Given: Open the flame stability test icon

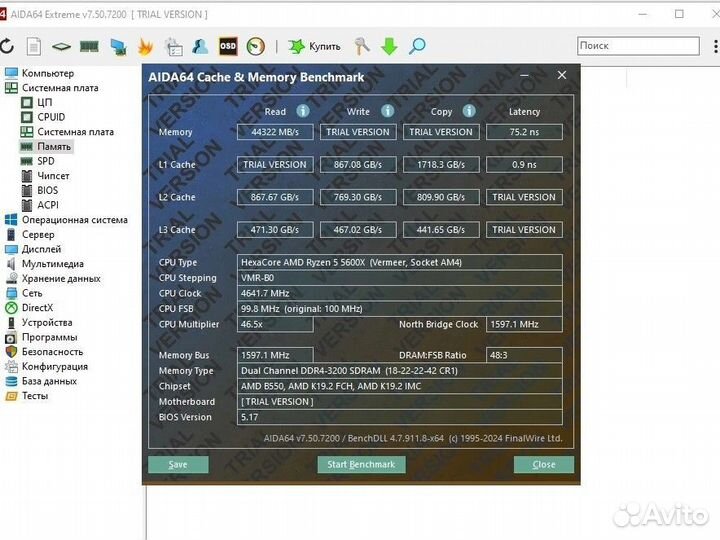Looking at the screenshot, I should [x=145, y=46].
